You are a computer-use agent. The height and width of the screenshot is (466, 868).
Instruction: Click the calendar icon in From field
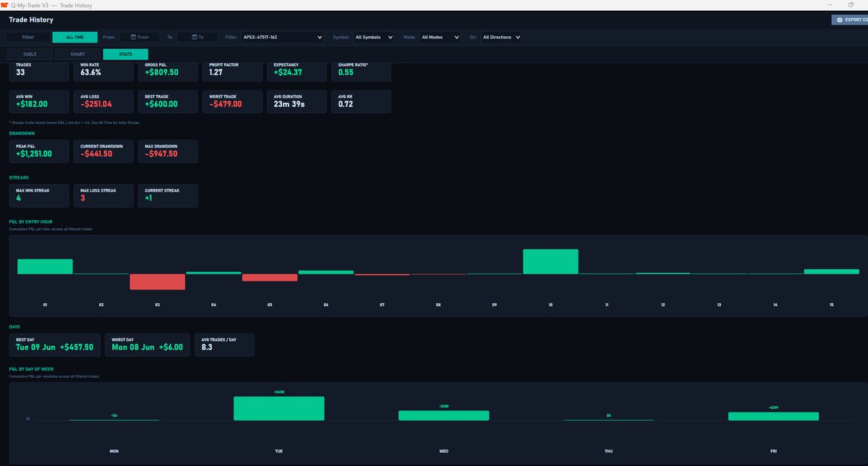(x=133, y=37)
